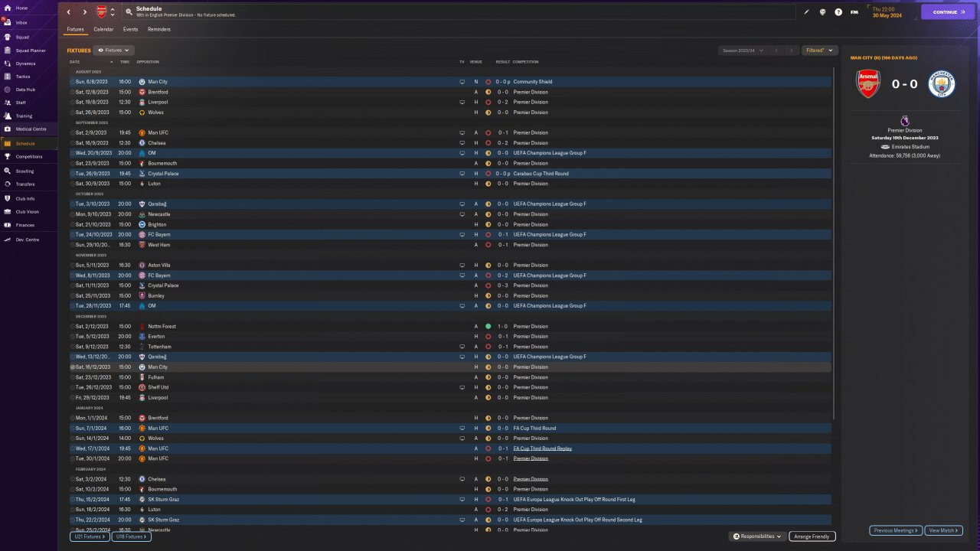Open the Club Vision page
The image size is (980, 551).
pos(27,212)
